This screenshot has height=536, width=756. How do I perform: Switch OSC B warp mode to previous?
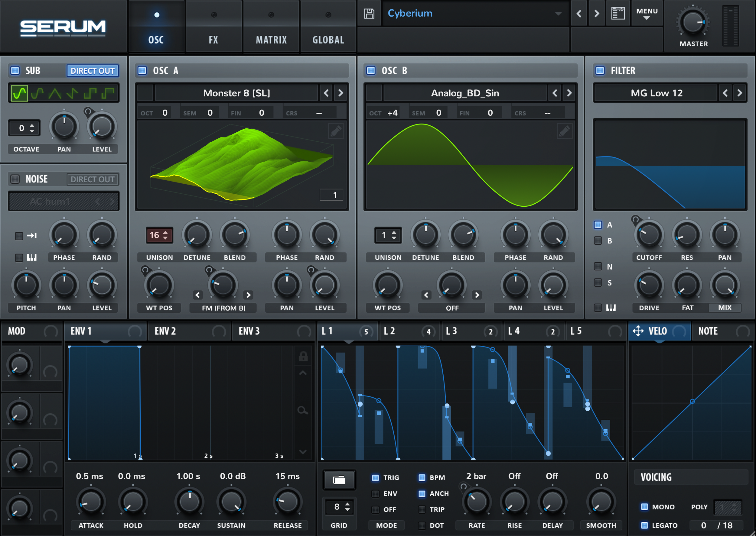tap(426, 295)
